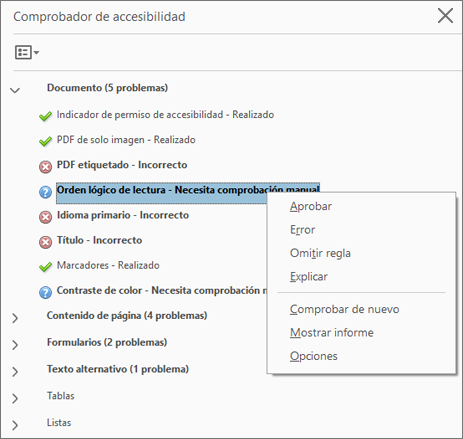Expand the Texto alternativo section

coord(15,371)
